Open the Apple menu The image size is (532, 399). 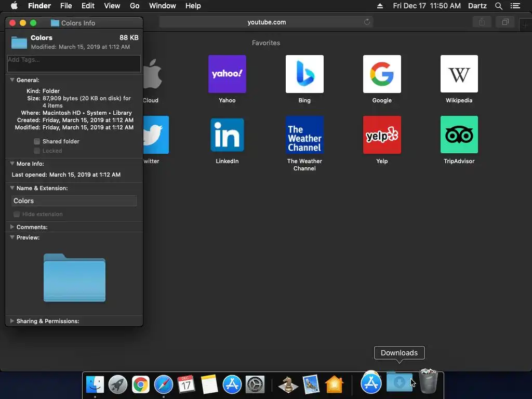(14, 6)
